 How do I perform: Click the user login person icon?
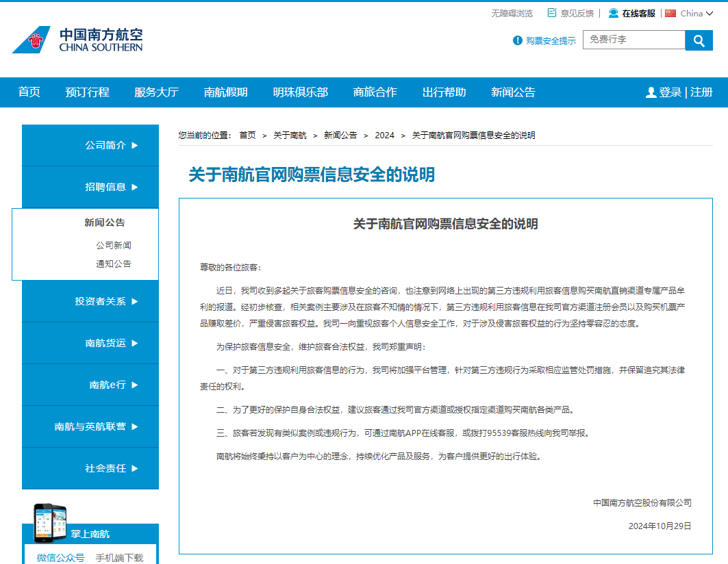[x=651, y=92]
